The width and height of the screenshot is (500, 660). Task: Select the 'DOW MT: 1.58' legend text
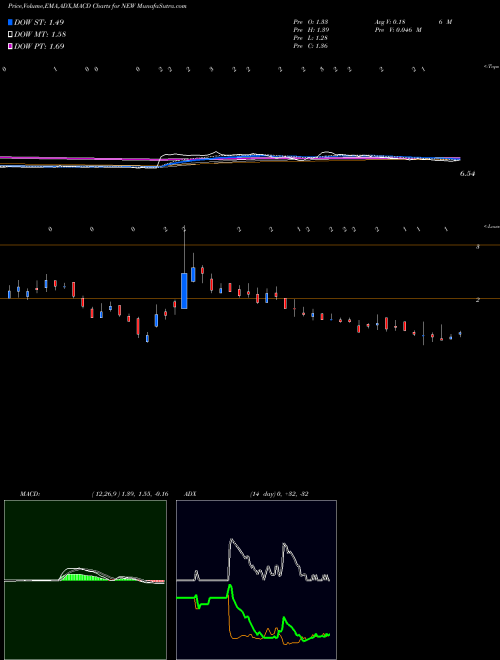coord(40,34)
